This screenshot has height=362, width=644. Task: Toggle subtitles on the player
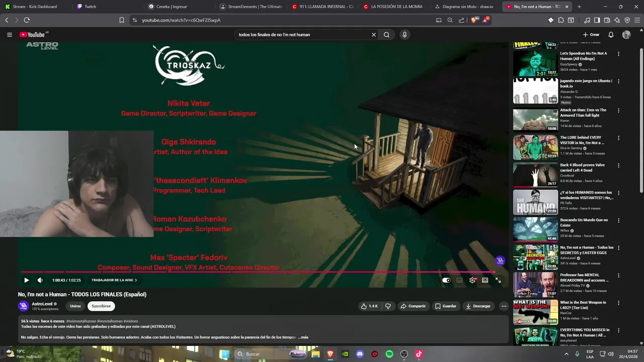tap(459, 280)
